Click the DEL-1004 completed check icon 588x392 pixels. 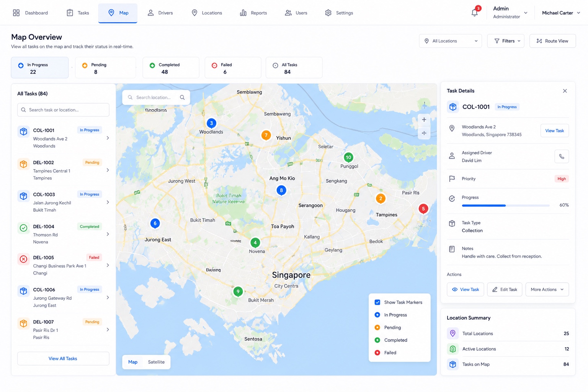click(x=23, y=228)
